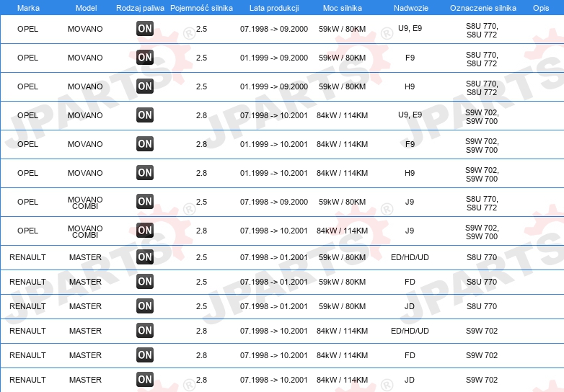
Task: Click the Lata produkcji column header
Action: [274, 8]
